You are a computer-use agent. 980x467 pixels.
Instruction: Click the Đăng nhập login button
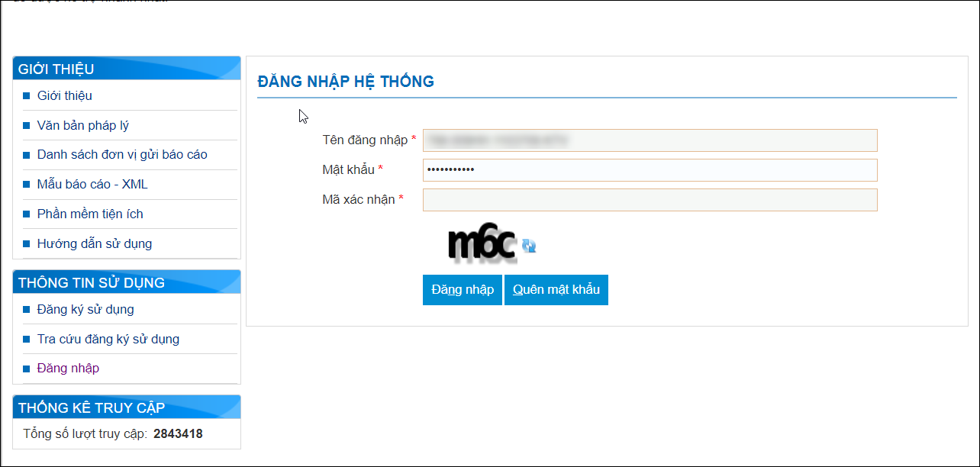click(463, 290)
